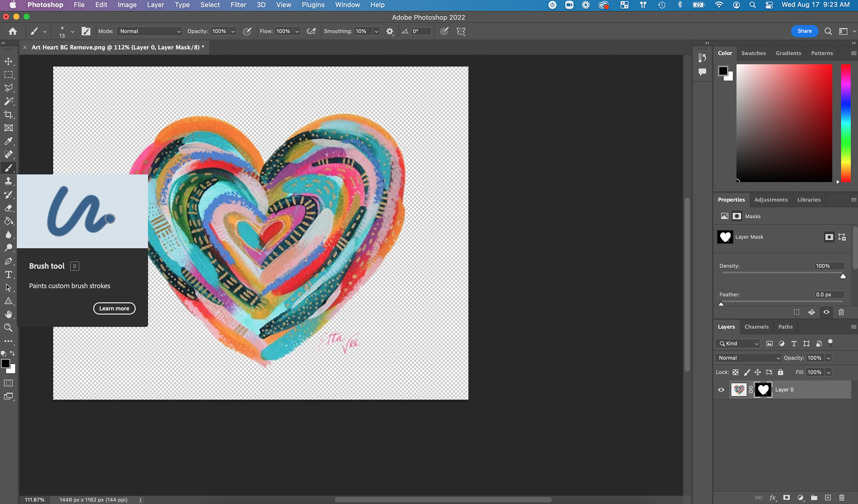The width and height of the screenshot is (858, 504).
Task: Select the Crop tool
Action: 8,115
